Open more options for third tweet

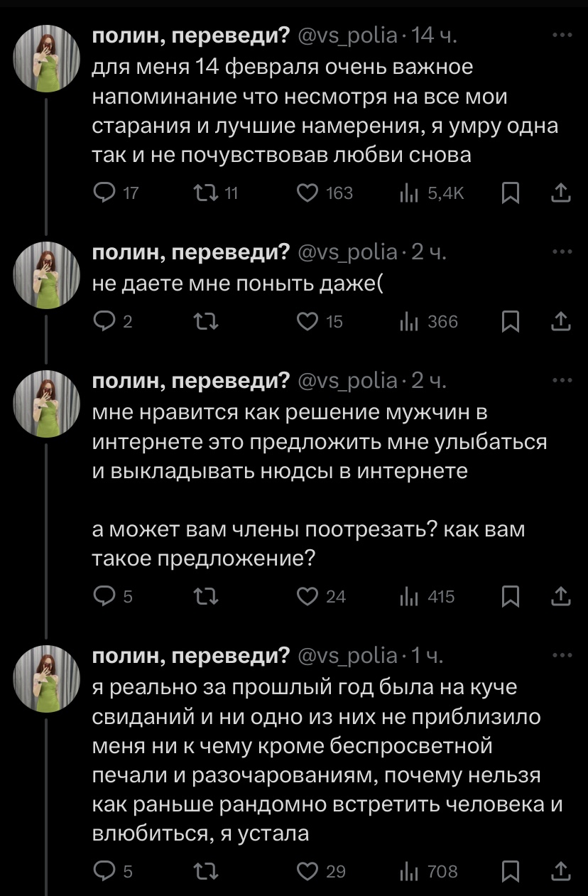(561, 379)
